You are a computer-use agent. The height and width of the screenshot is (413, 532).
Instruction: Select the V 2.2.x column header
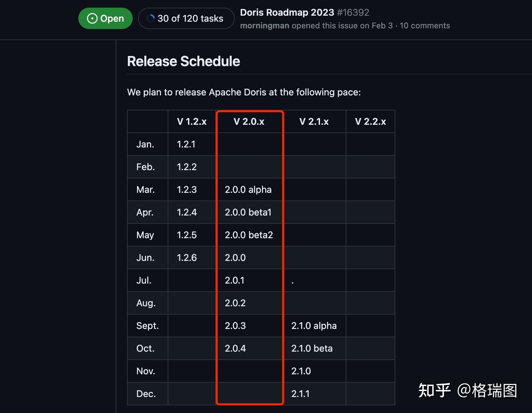370,121
